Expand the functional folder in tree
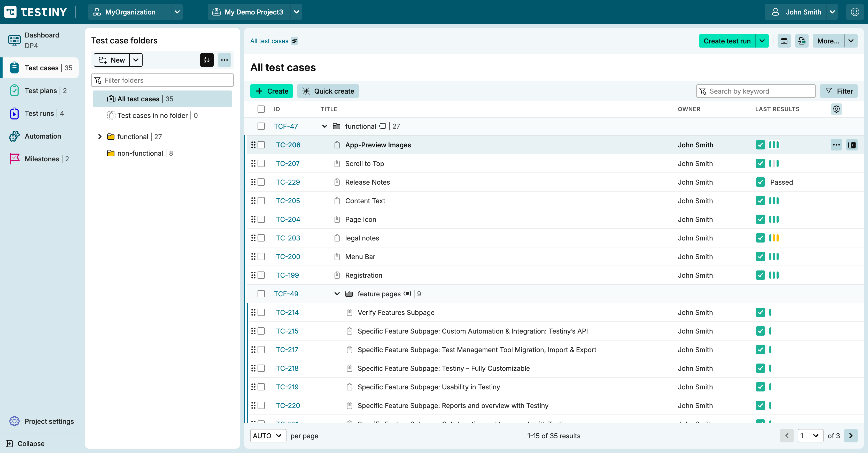This screenshot has width=868, height=453. (x=100, y=137)
